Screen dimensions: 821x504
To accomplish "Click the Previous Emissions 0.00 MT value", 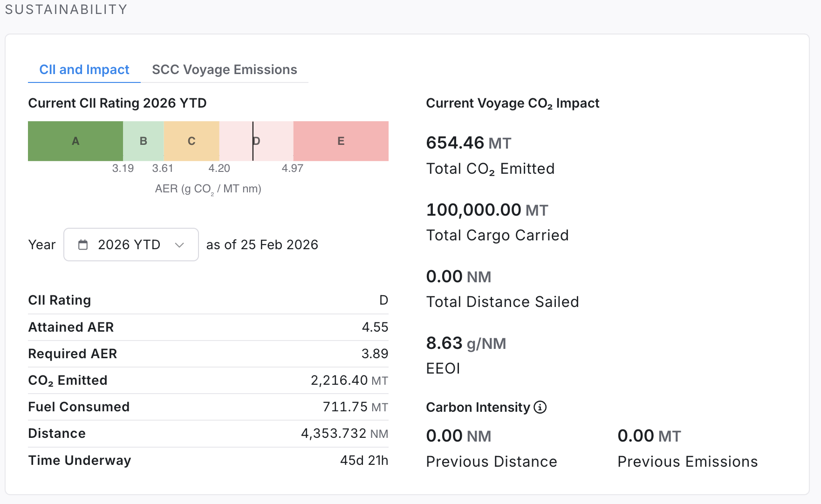I will (649, 436).
